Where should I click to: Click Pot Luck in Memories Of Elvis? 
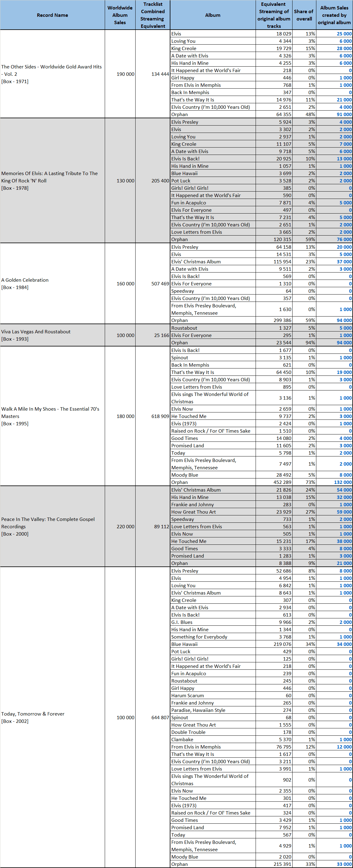(213, 181)
